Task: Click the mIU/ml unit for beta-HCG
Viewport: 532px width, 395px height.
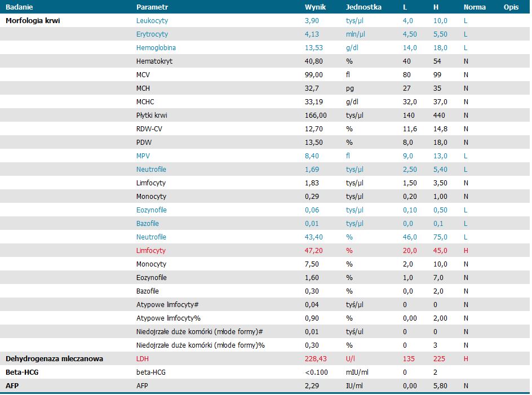Action: tap(357, 372)
